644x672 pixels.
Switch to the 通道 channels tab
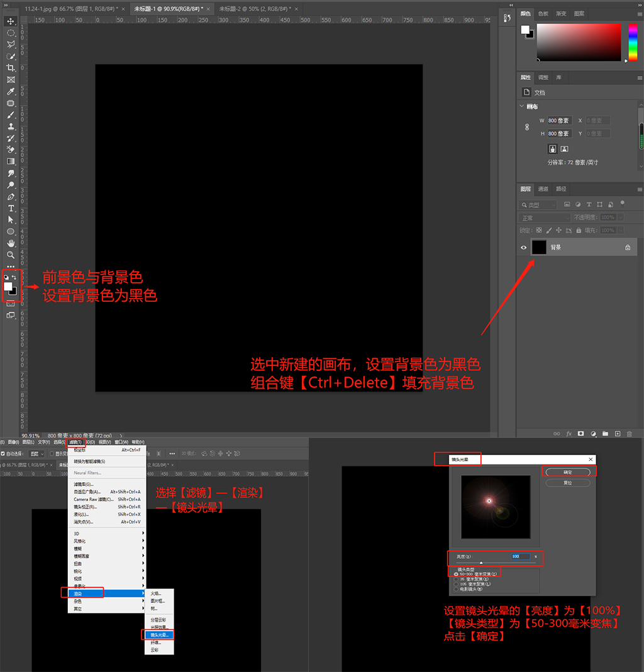pyautogui.click(x=543, y=189)
